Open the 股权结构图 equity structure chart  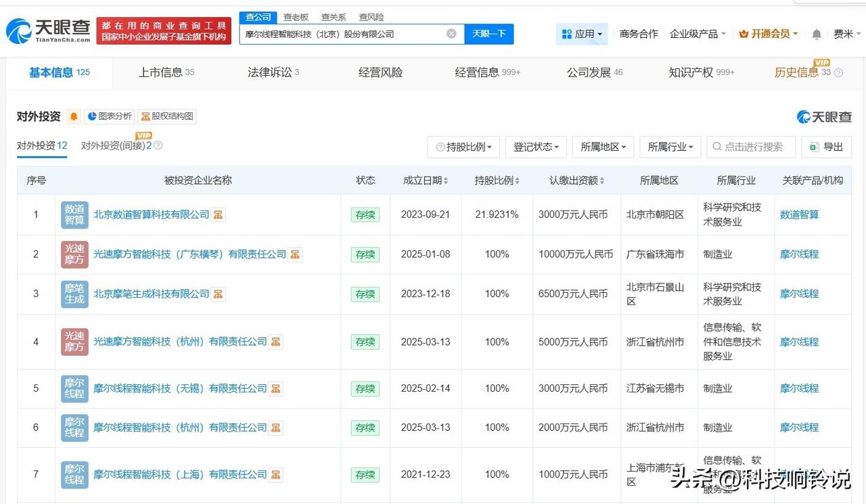point(167,116)
